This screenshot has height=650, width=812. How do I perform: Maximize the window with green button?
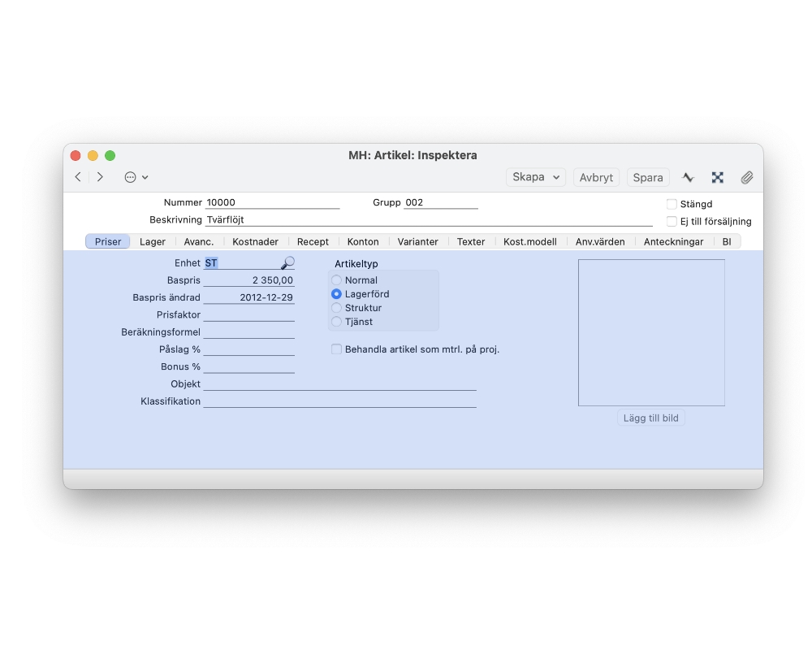point(110,155)
